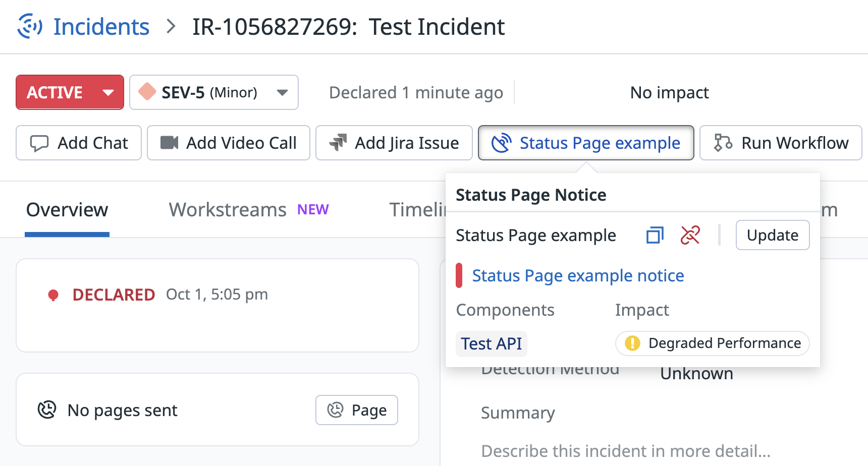Click the Degraded Performance impact badge
The image size is (868, 466).
(712, 343)
